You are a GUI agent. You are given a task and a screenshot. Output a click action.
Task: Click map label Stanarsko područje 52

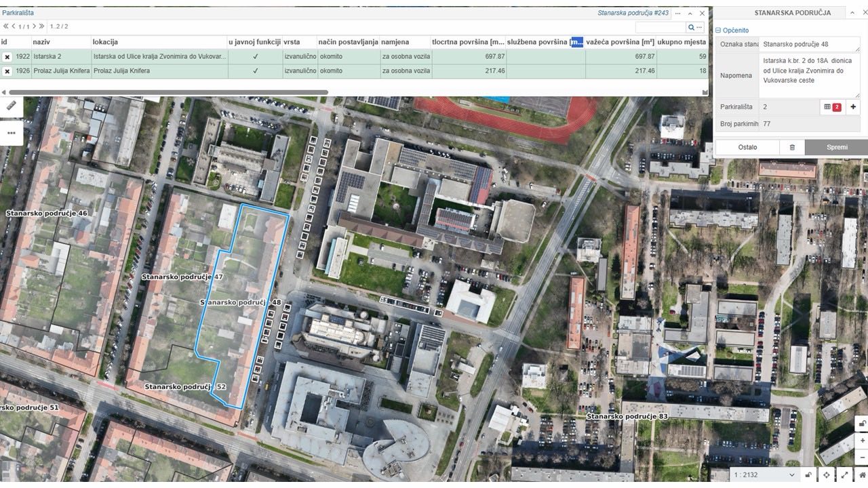tap(185, 386)
